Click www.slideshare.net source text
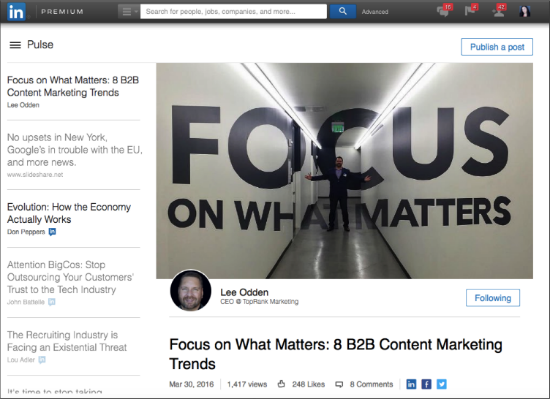The height and width of the screenshot is (399, 550). 35,174
